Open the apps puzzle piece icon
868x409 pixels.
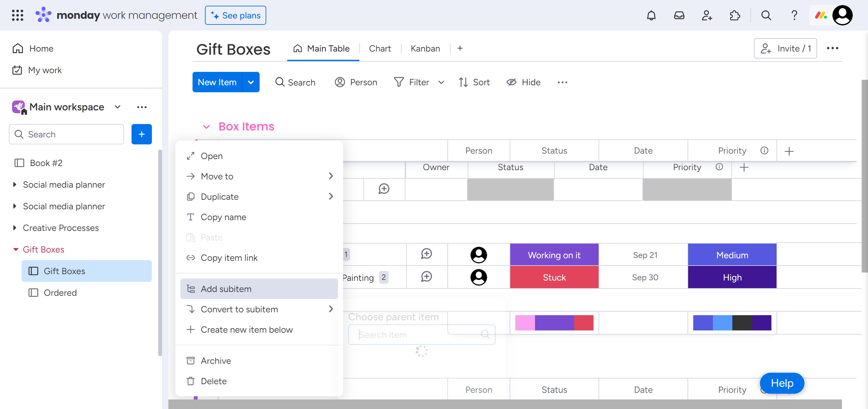[735, 16]
